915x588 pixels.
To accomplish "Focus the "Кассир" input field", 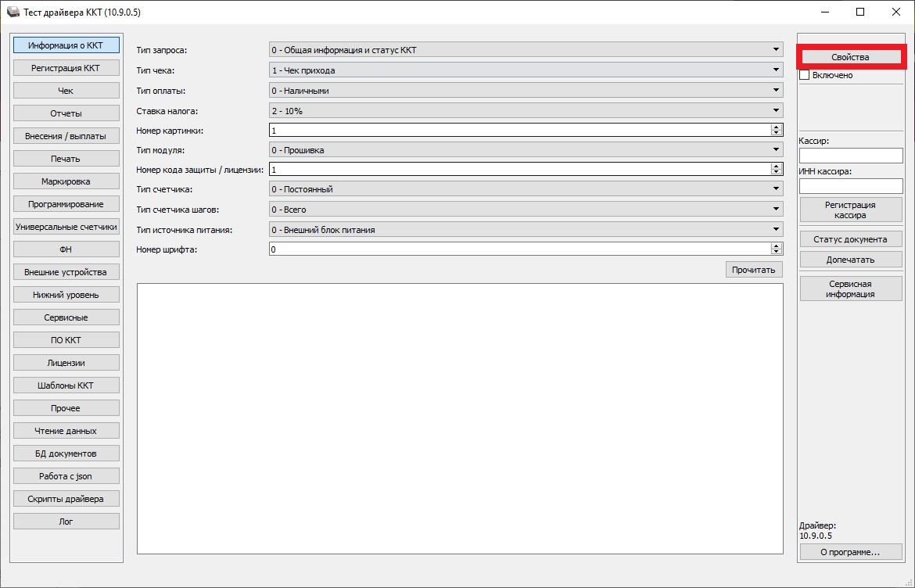I will (850, 156).
